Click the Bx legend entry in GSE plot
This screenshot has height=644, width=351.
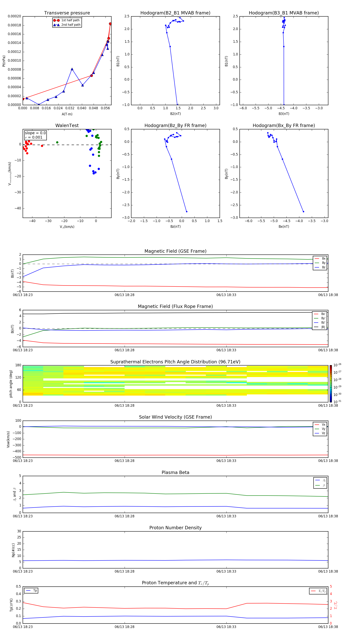click(320, 259)
